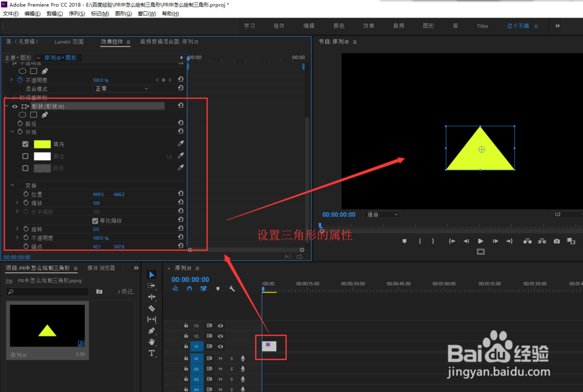The height and width of the screenshot is (392, 583).
Task: Enable 描边 stroke checkbox
Action: [25, 156]
